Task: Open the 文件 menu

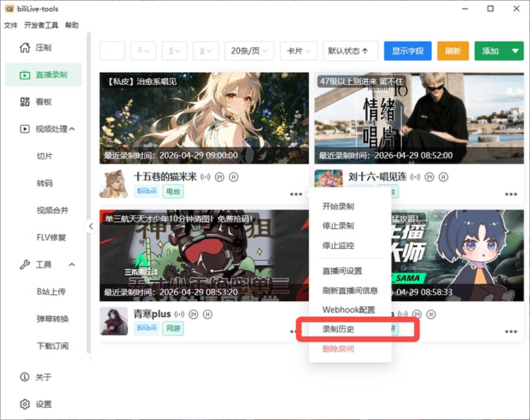Action: [x=11, y=25]
